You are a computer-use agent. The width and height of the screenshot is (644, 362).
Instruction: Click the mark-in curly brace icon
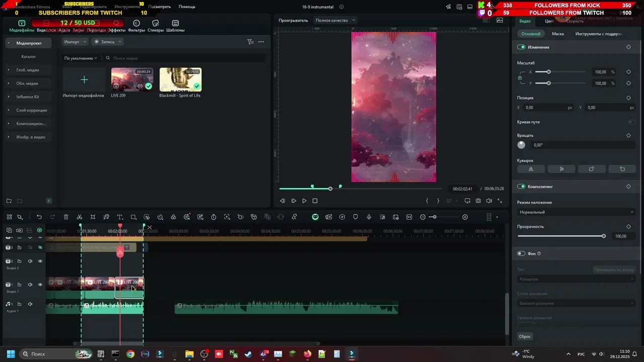point(427,201)
